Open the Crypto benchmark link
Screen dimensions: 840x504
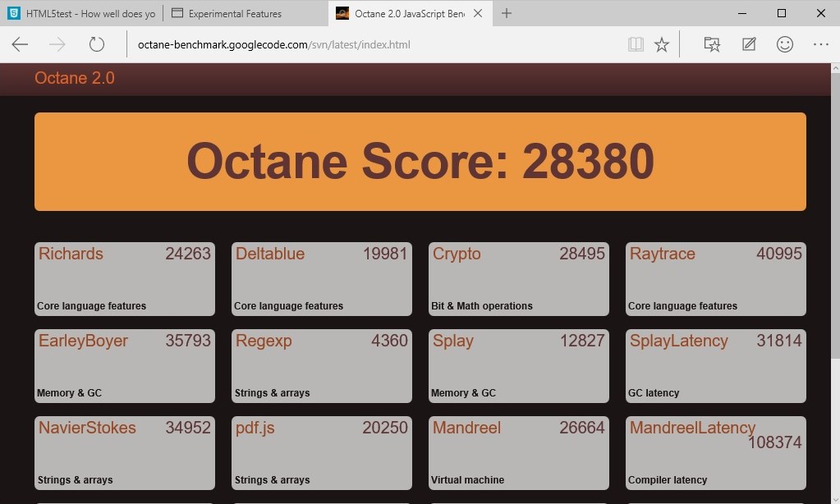pyautogui.click(x=457, y=254)
